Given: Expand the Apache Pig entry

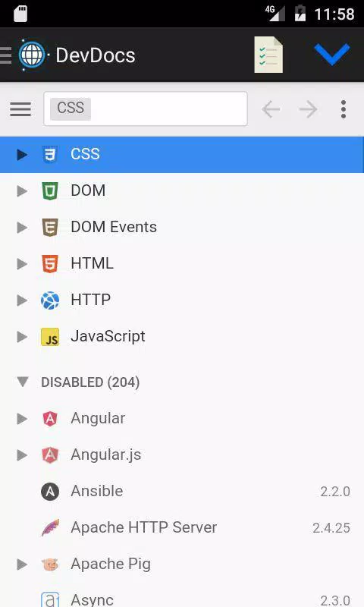Looking at the screenshot, I should click(22, 565).
